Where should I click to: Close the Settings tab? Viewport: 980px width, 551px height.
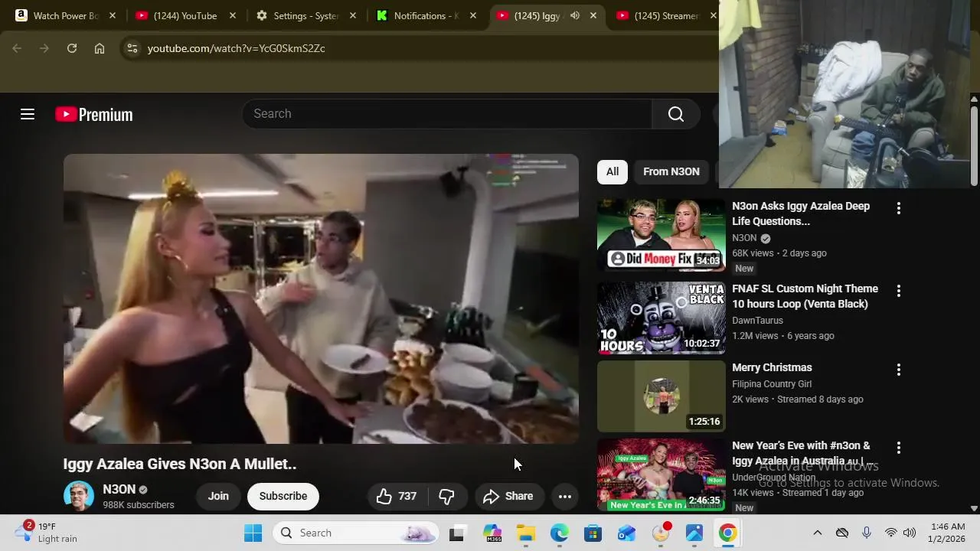(x=353, y=15)
